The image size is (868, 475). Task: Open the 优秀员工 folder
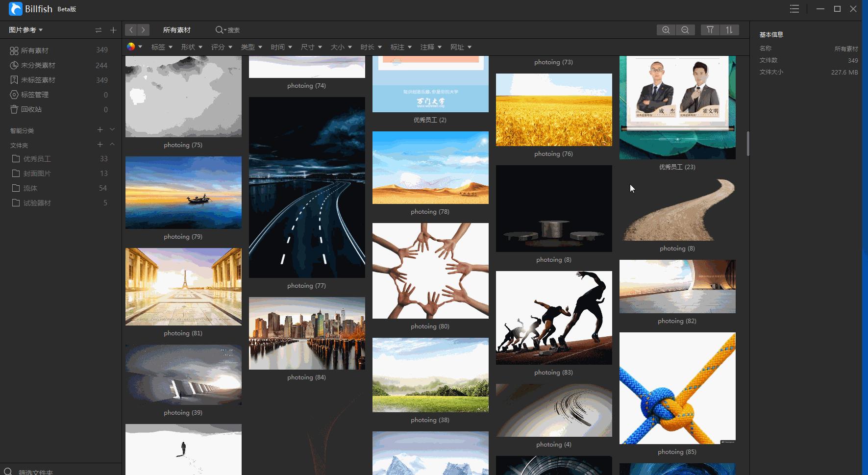click(x=37, y=159)
